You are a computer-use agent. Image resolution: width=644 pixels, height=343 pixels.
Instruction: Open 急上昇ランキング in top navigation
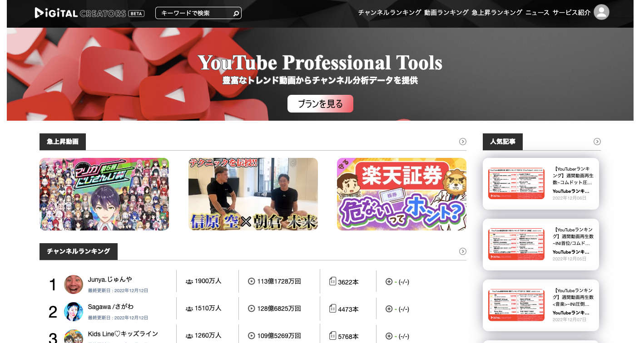pyautogui.click(x=497, y=13)
